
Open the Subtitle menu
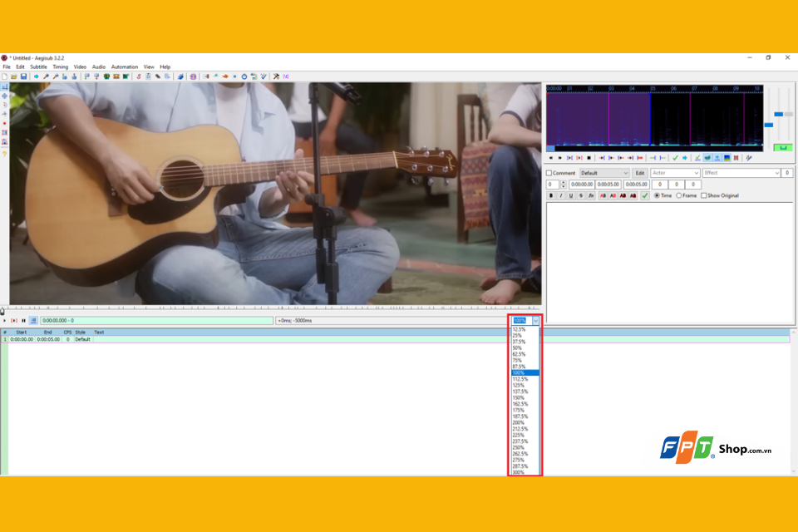[39, 66]
